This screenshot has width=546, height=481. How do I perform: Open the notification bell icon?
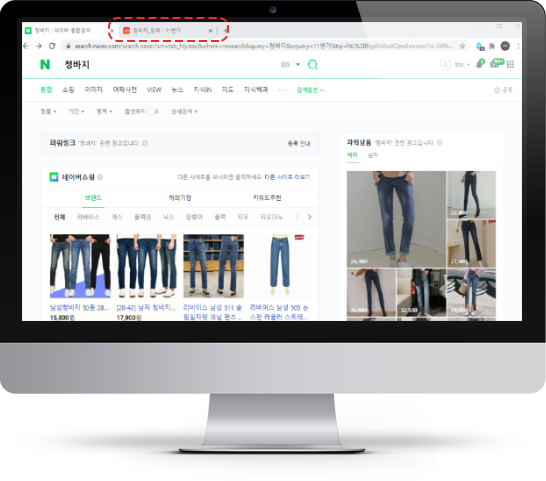[x=479, y=64]
